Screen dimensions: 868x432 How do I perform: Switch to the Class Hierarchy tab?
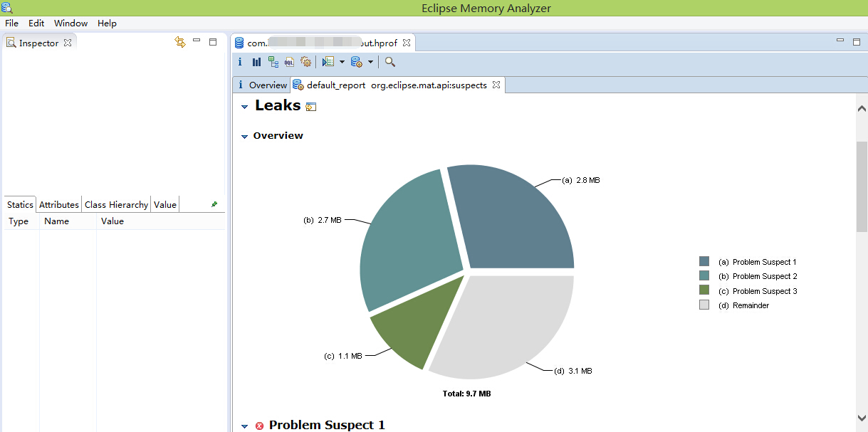pyautogui.click(x=116, y=204)
